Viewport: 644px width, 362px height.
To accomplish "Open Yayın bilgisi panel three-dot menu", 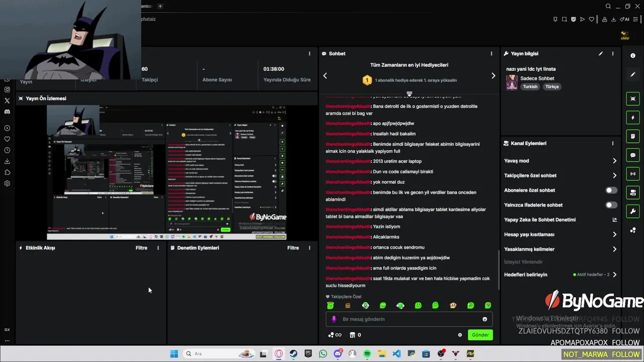I will pyautogui.click(x=612, y=53).
